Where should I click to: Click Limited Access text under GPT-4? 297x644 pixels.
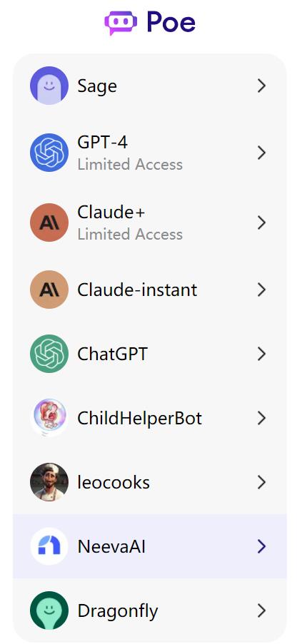[130, 165]
